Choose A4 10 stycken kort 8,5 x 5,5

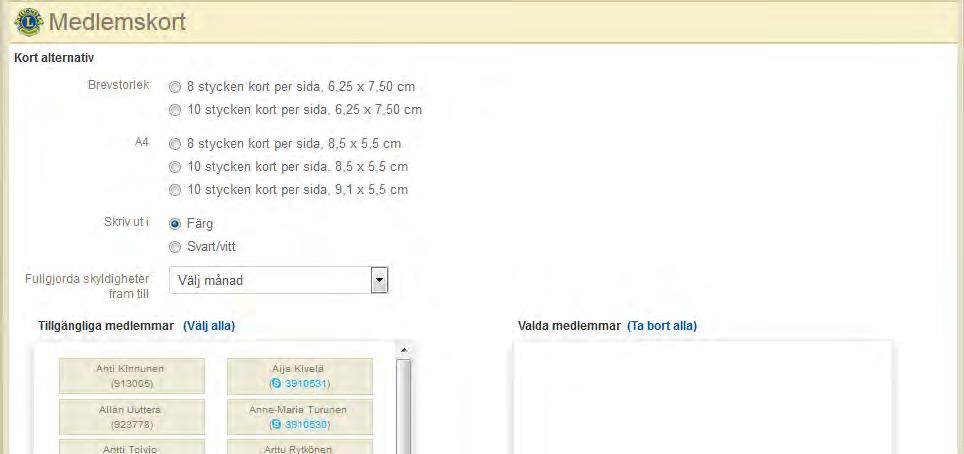pos(175,167)
